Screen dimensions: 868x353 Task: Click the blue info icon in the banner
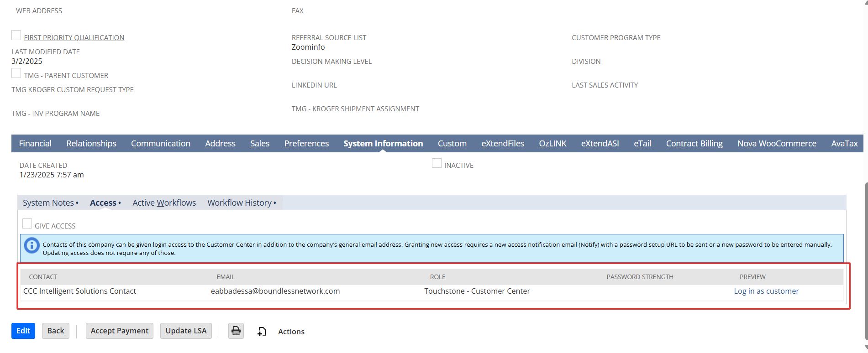coord(32,245)
